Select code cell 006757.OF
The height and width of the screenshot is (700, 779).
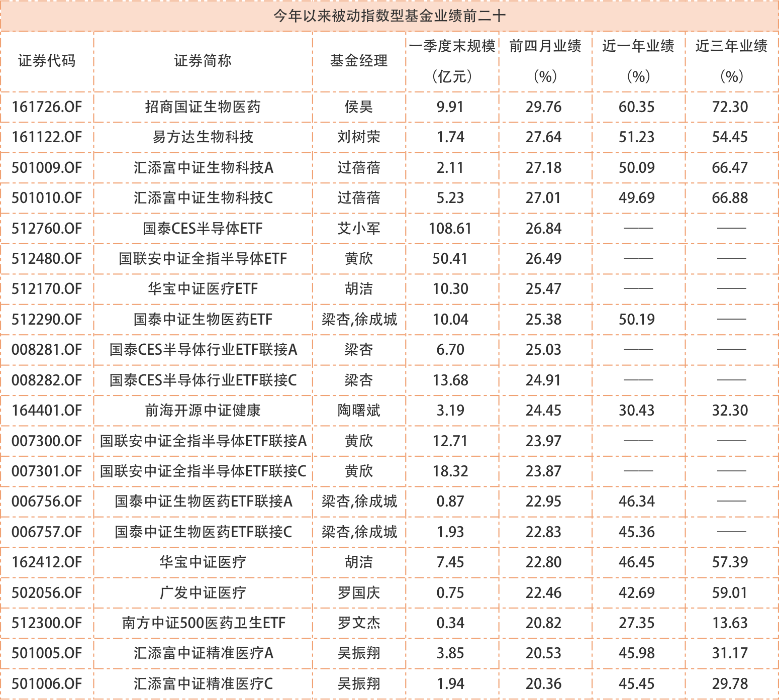click(47, 532)
